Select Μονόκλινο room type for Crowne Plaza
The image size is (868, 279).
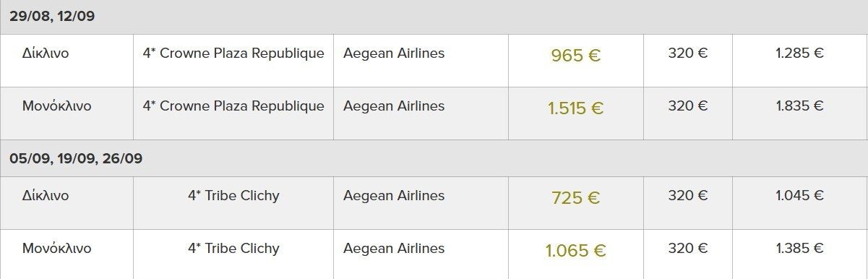(x=57, y=106)
